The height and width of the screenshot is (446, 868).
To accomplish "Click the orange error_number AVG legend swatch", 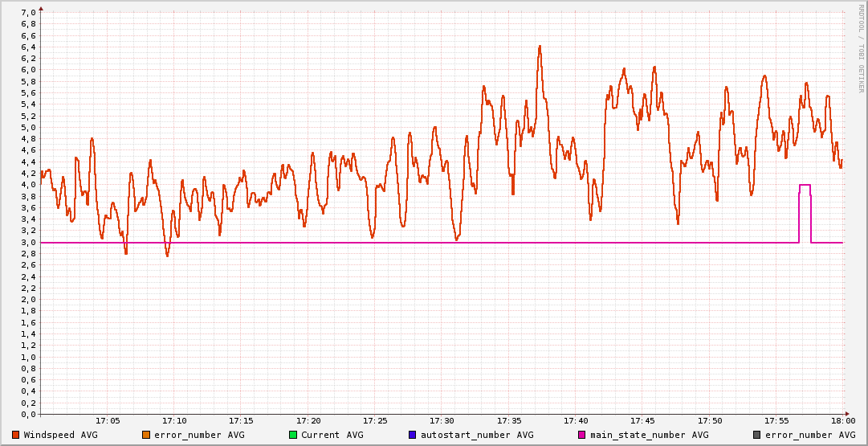I will pos(146,435).
